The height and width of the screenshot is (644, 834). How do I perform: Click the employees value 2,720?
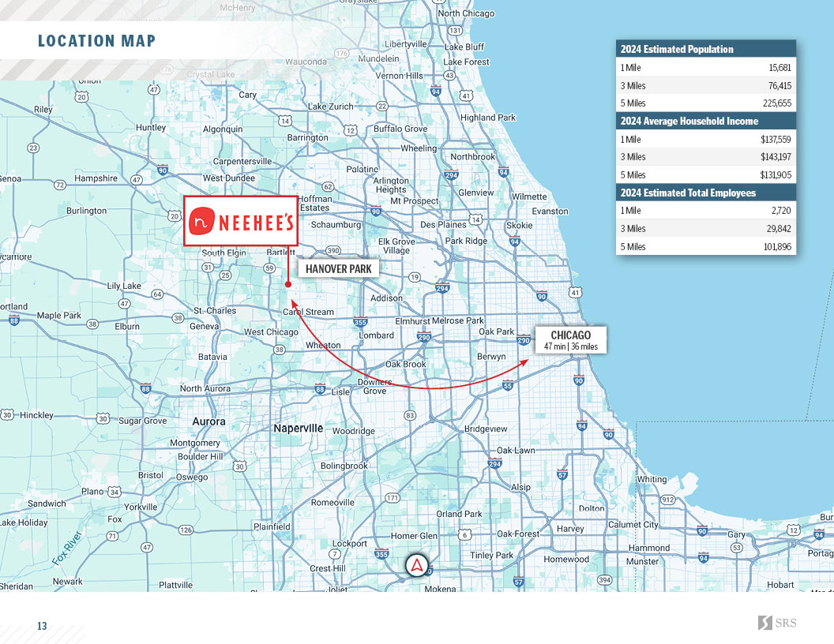(x=781, y=211)
